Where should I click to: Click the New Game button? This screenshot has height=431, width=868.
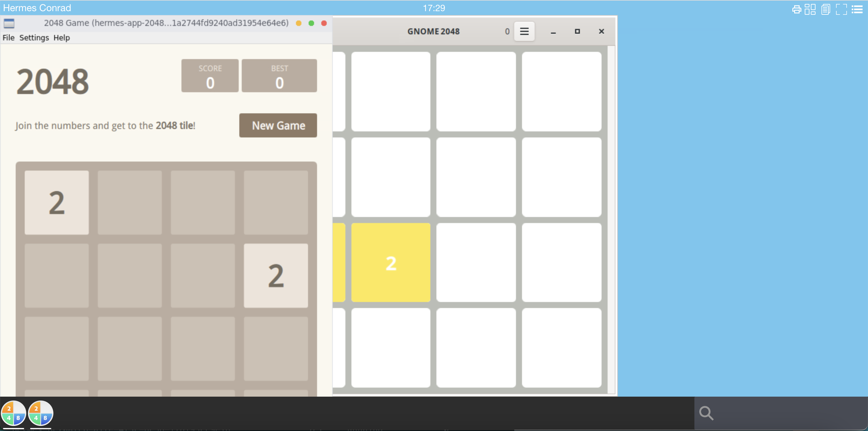278,126
